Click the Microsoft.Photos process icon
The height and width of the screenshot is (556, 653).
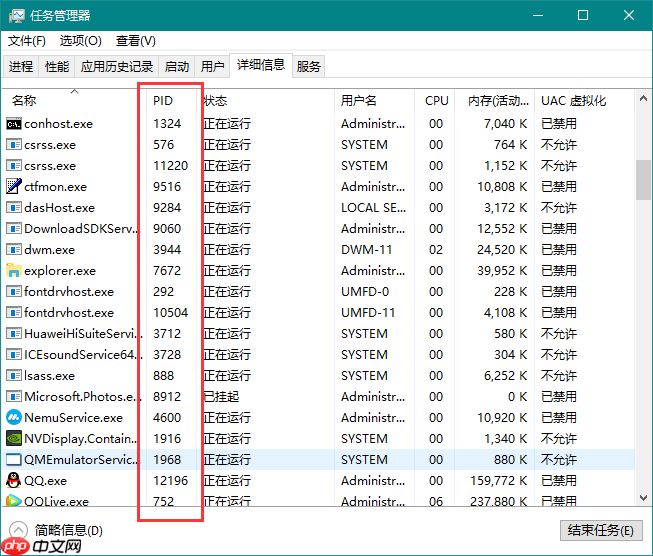click(x=13, y=396)
